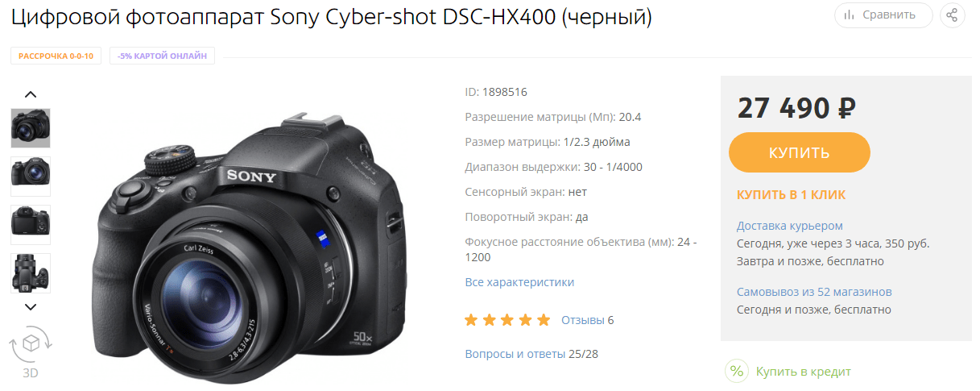This screenshot has width=980, height=391.
Task: Click the share icon near the title
Action: (952, 15)
